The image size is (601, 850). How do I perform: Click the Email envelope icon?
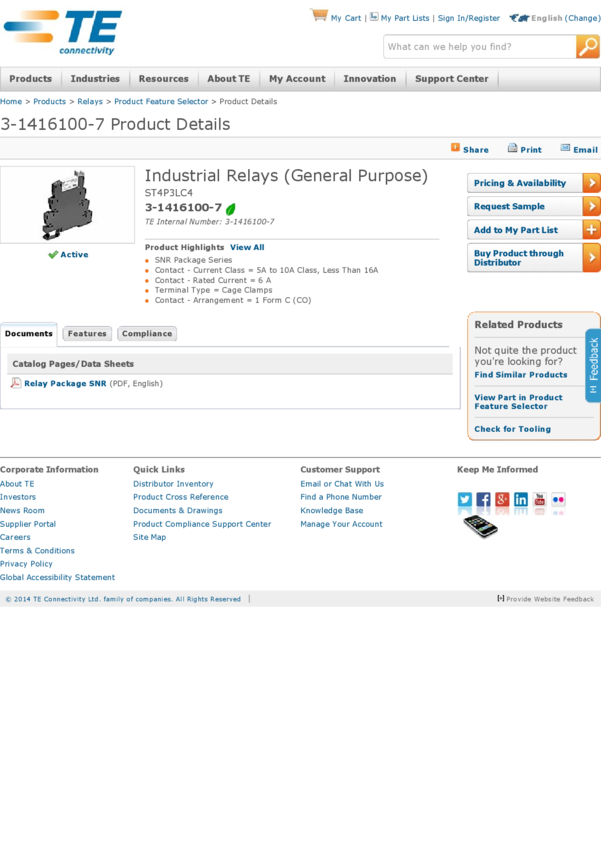[x=565, y=148]
